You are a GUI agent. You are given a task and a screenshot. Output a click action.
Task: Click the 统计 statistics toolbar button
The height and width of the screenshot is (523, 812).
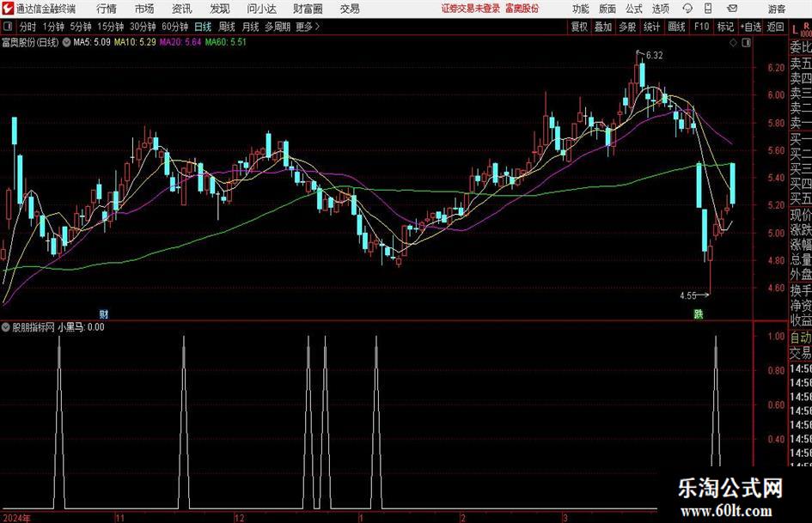(651, 27)
